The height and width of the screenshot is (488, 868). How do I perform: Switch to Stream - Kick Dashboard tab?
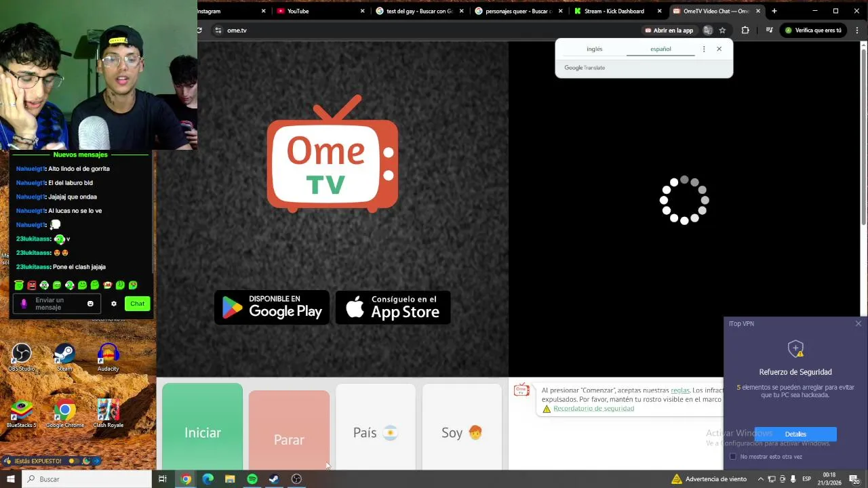point(618,11)
